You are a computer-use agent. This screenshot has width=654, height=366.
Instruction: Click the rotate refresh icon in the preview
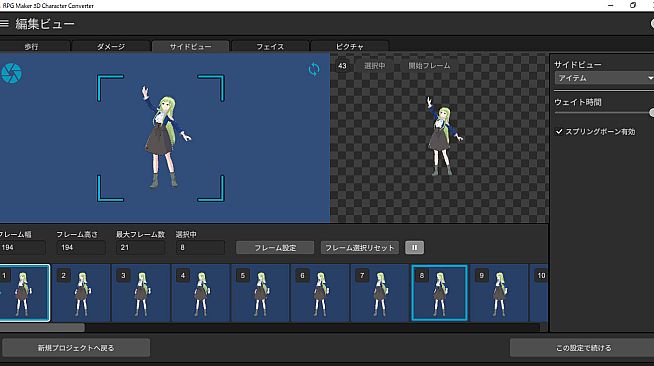(314, 69)
